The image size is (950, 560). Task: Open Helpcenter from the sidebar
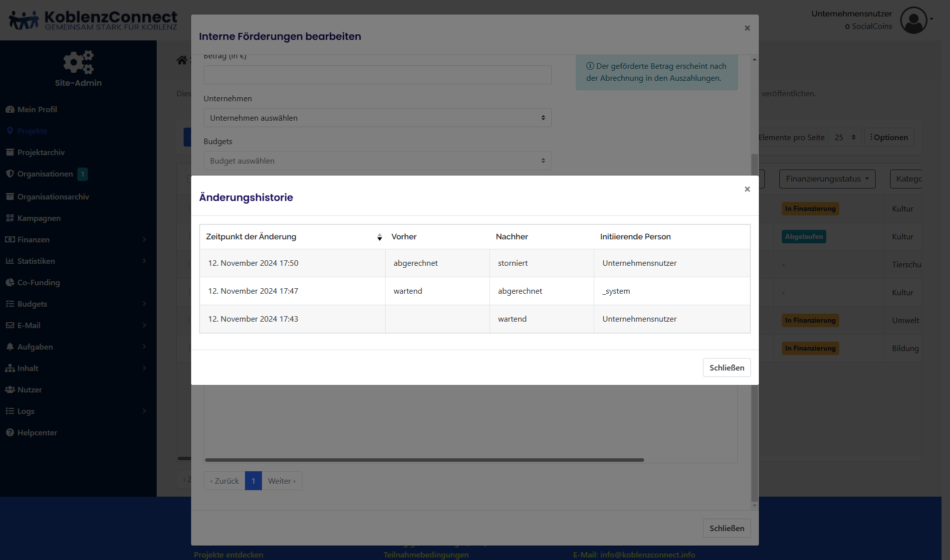(x=37, y=432)
